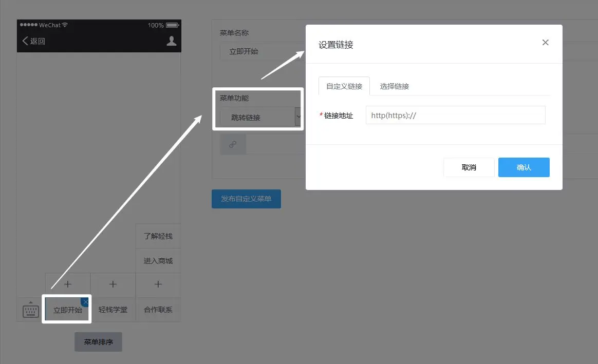Click the keyboard icon in phone preview
Image resolution: width=598 pixels, height=364 pixels.
[x=31, y=310]
